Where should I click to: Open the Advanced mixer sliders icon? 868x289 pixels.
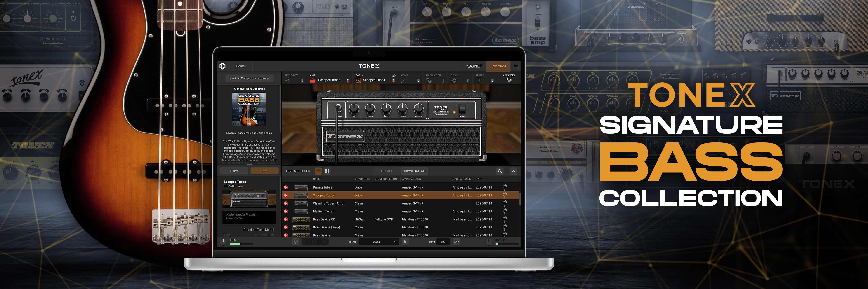click(x=509, y=80)
